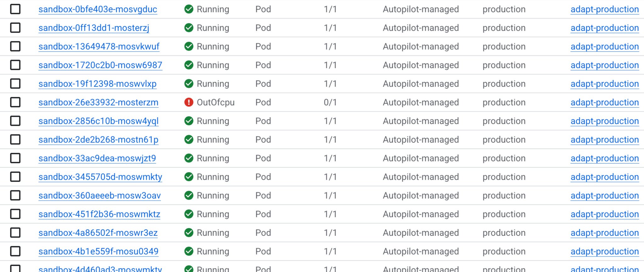Open the sandbox-13649478-mosvkwuf workload link

(x=99, y=46)
